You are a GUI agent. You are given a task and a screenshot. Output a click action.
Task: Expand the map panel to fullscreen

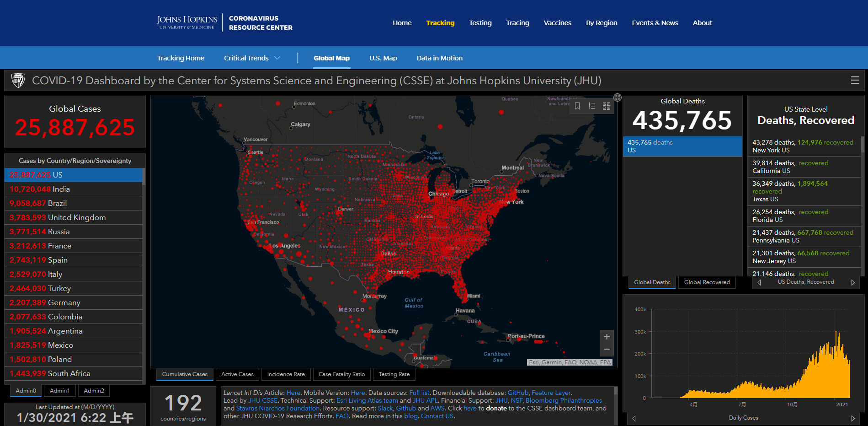[x=618, y=97]
